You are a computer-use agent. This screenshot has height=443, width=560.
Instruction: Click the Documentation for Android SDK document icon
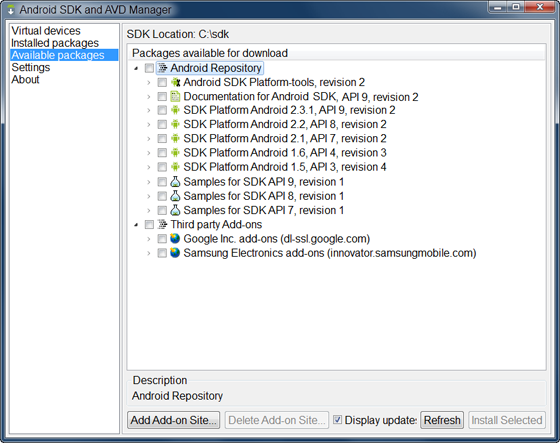175,96
